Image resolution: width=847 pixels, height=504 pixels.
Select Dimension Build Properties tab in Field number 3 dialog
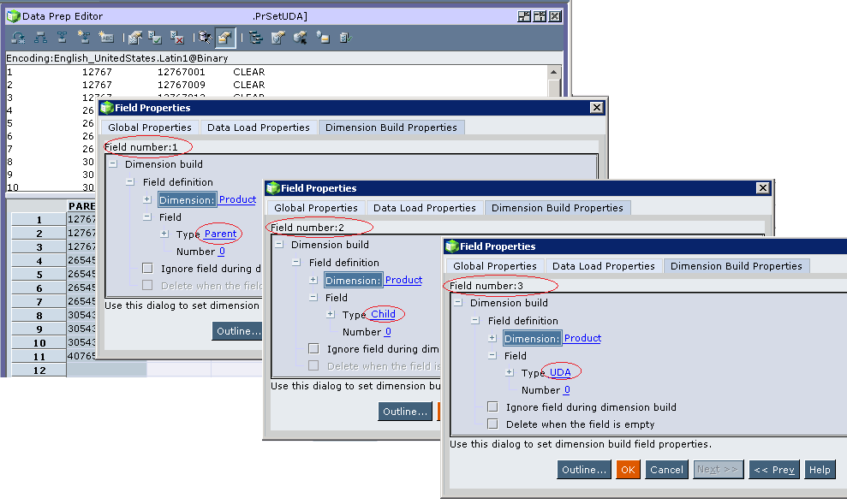click(737, 266)
